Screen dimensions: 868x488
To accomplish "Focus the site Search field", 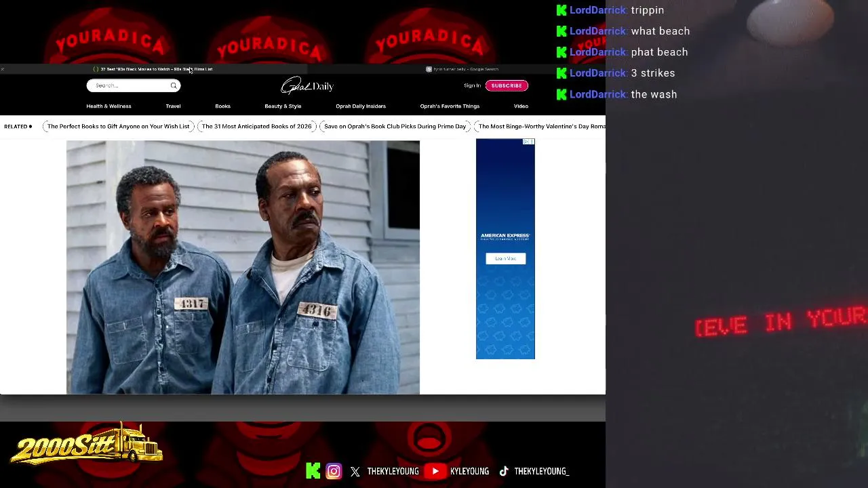I will click(x=134, y=85).
